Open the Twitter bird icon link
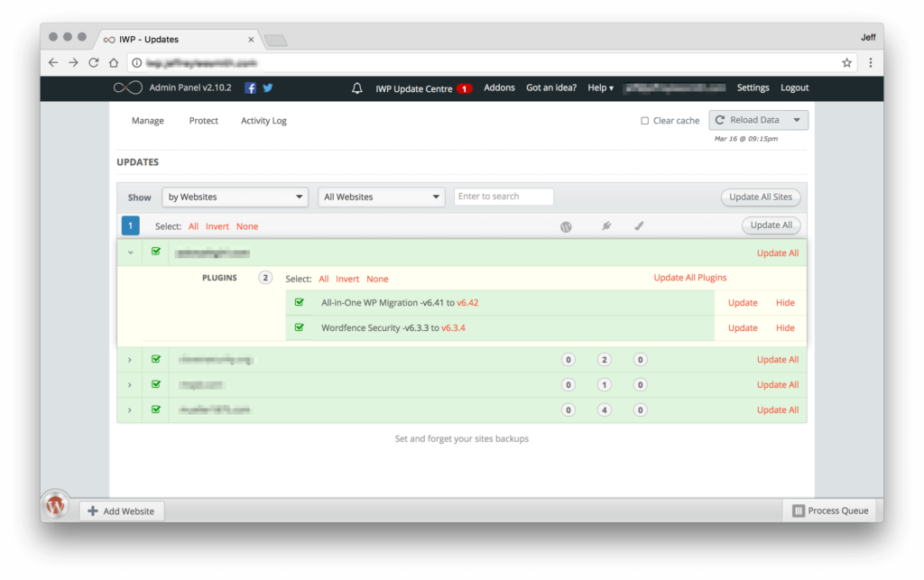The width and height of the screenshot is (924, 580). point(268,88)
